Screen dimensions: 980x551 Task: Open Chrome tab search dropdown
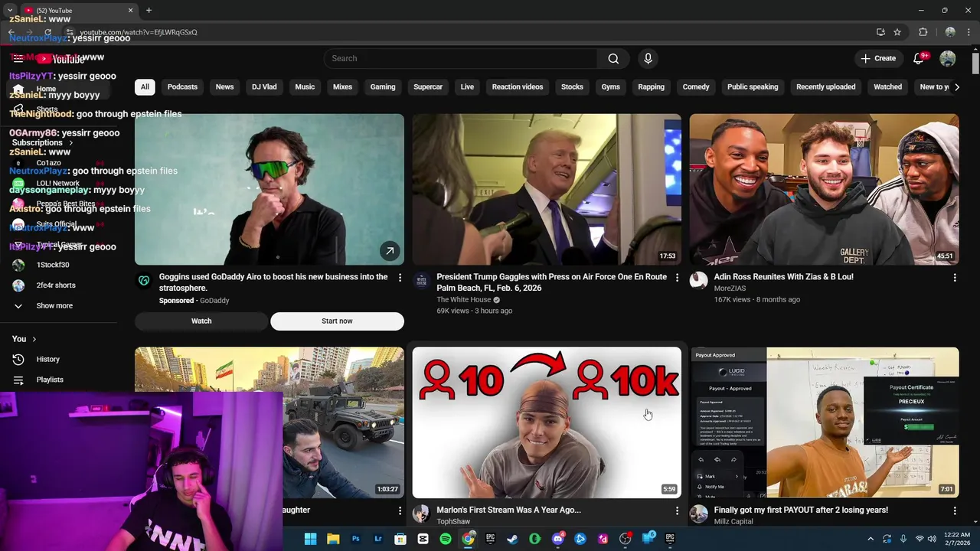[x=10, y=10]
